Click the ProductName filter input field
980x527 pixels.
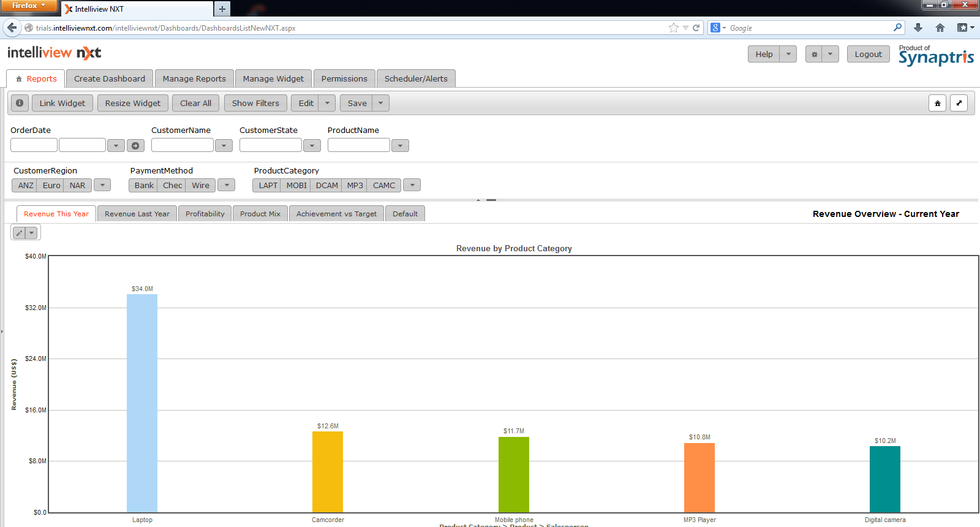[358, 145]
